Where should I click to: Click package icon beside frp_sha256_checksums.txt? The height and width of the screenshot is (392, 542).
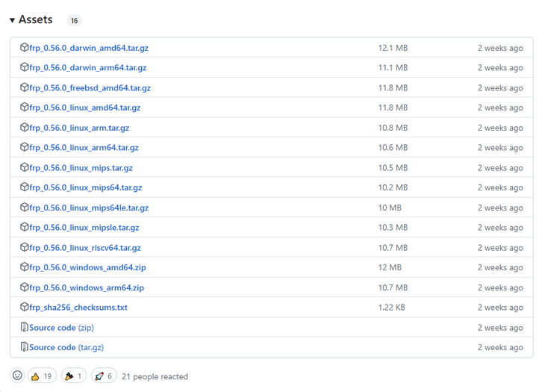[x=25, y=307]
